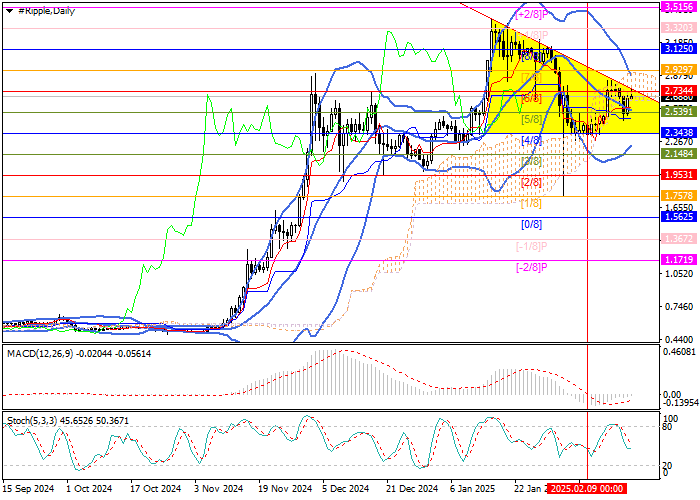Click the 3.5156 magenta price tag
This screenshot has height=500, width=700.
(x=679, y=5)
